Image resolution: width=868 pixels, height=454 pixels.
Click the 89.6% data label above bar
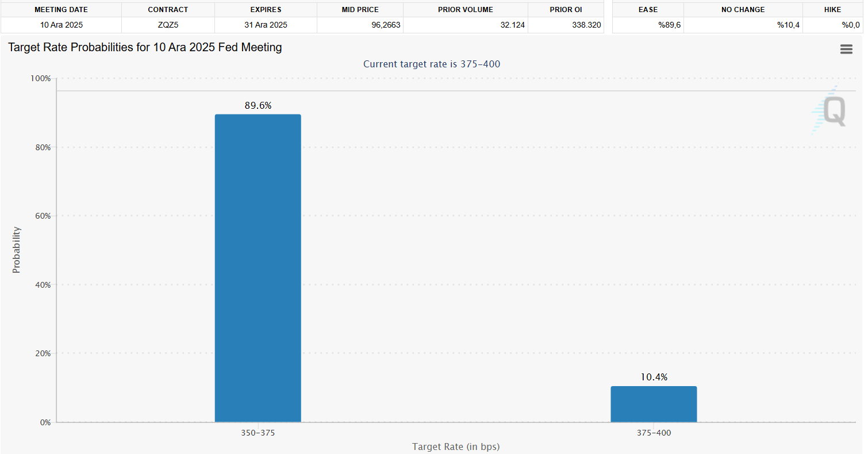pyautogui.click(x=258, y=106)
